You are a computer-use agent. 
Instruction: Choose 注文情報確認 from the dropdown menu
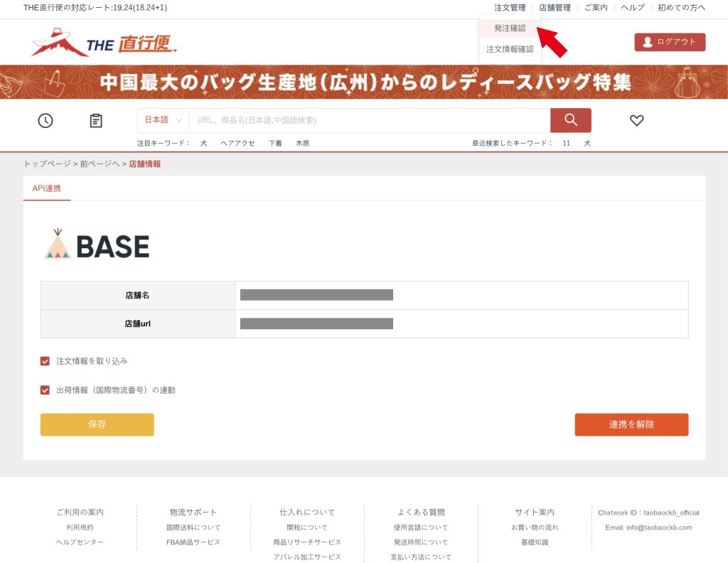(510, 49)
